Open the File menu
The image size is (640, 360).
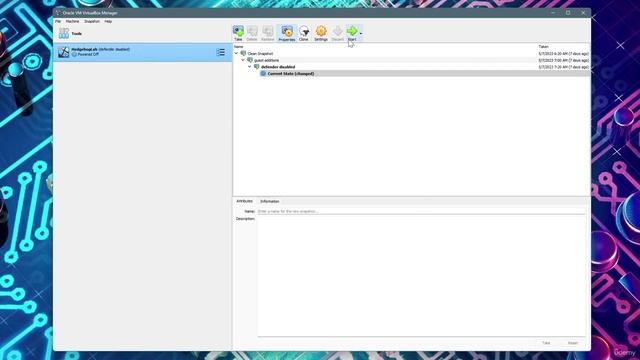coord(58,21)
